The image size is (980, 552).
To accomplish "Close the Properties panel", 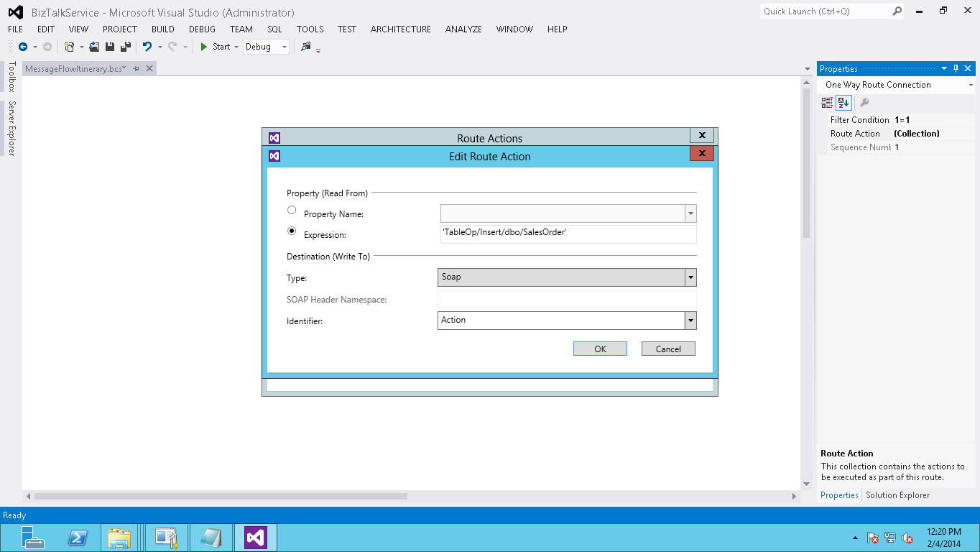I will (969, 69).
